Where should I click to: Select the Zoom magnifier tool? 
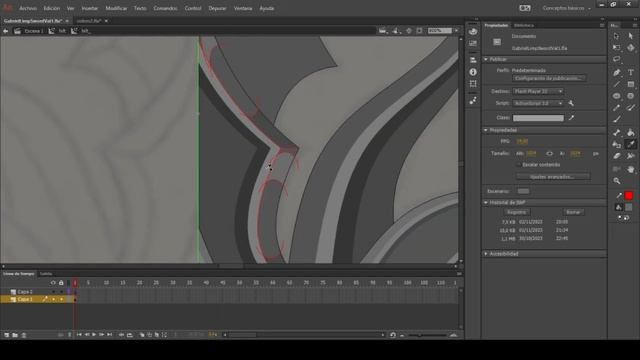616,181
